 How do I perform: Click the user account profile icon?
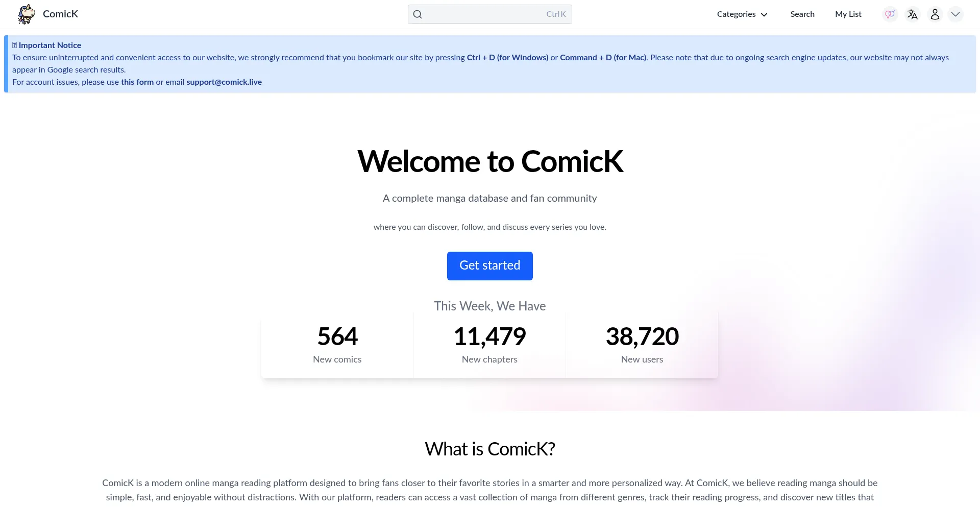click(x=935, y=14)
